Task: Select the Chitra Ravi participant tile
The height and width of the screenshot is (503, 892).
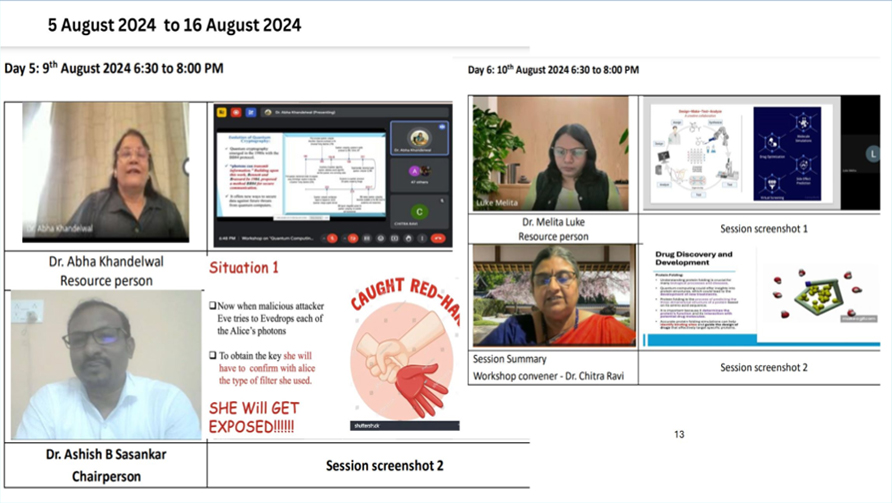Action: (x=420, y=213)
